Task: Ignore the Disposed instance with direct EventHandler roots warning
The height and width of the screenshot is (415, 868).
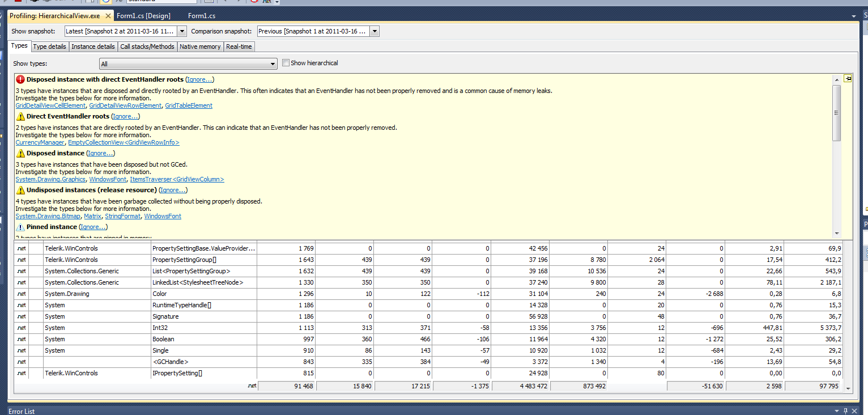Action: click(199, 79)
